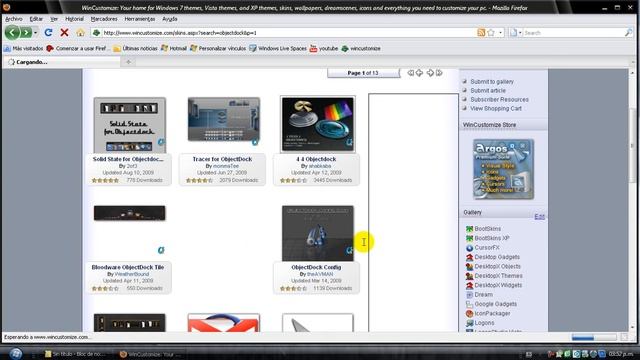Go to previous page arrow in pager

[x=419, y=73]
